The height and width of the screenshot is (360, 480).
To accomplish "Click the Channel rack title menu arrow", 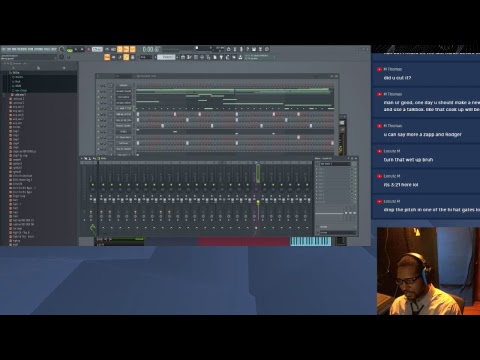I will (98, 76).
